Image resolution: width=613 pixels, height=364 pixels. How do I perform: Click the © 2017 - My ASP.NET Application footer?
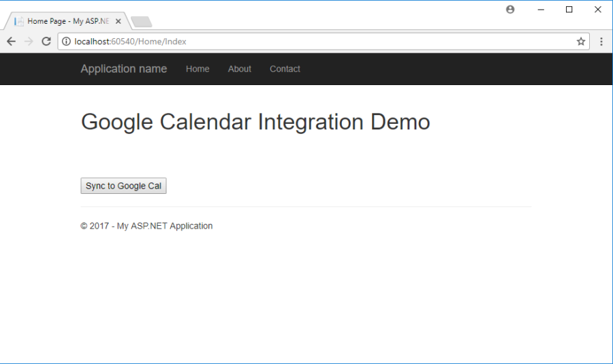point(146,226)
